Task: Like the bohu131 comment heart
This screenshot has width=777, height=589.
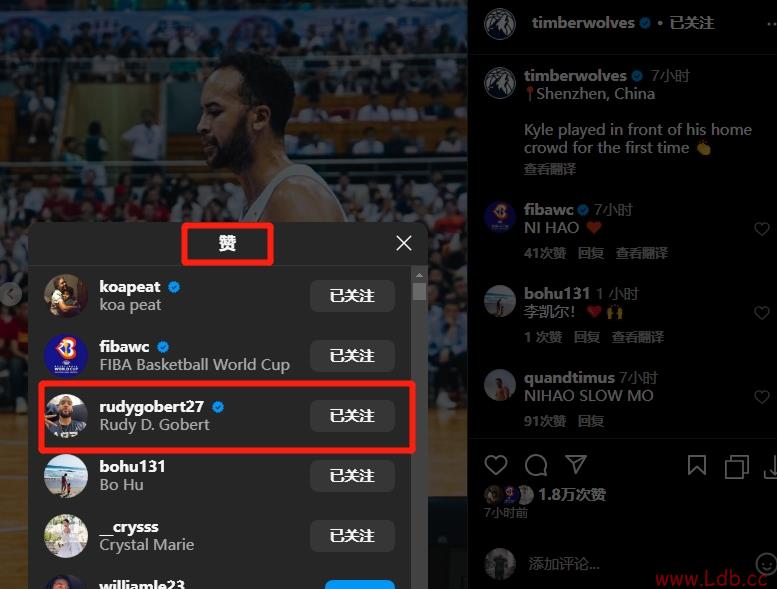Action: [762, 313]
